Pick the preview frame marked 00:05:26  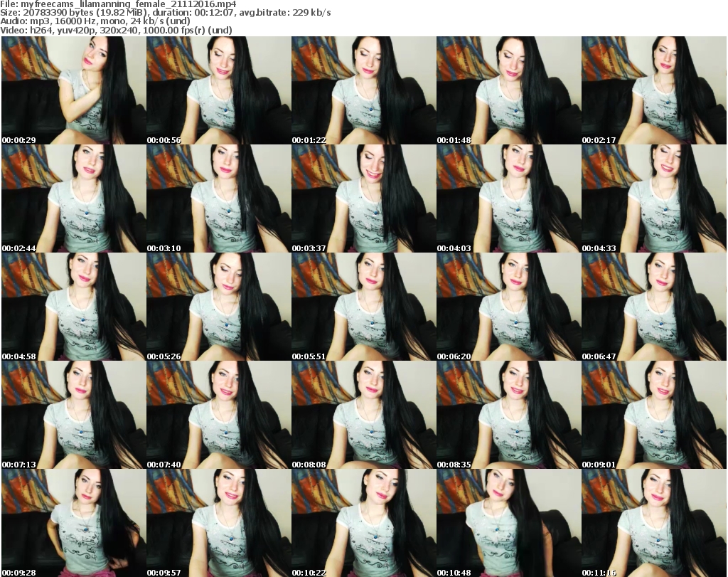click(x=219, y=307)
